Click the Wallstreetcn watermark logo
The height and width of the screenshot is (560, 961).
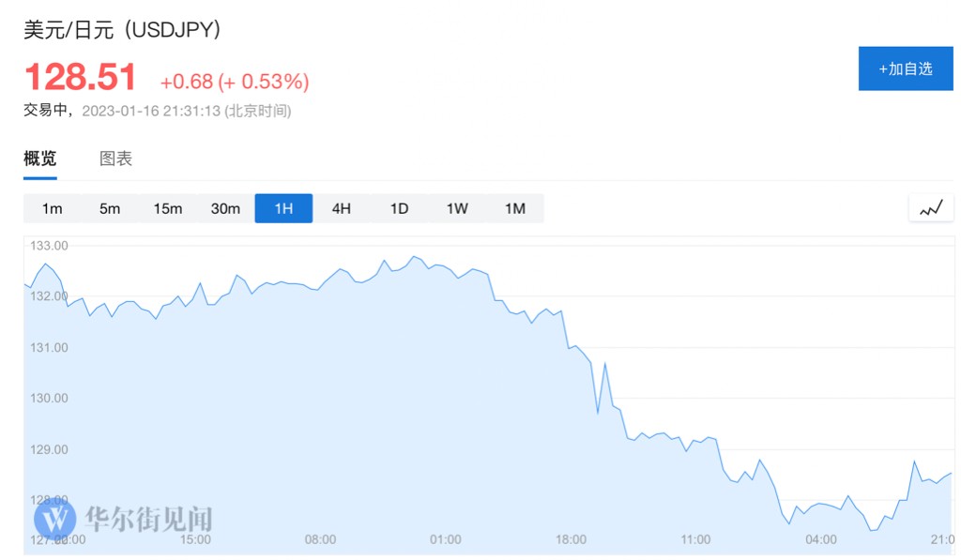54,519
